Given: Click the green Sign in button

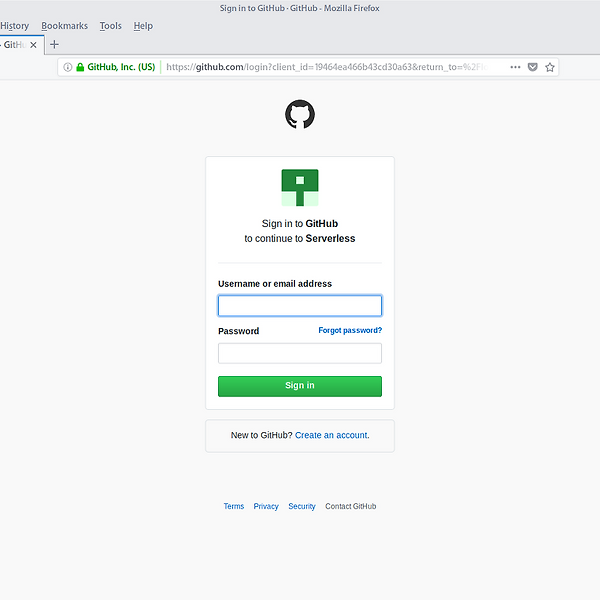Looking at the screenshot, I should tap(300, 386).
